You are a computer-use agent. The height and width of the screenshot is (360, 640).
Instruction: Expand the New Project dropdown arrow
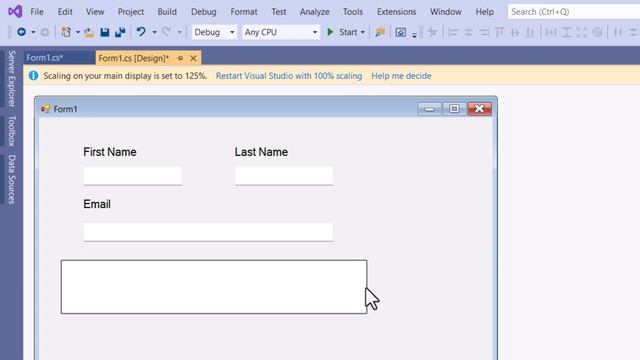point(78,32)
